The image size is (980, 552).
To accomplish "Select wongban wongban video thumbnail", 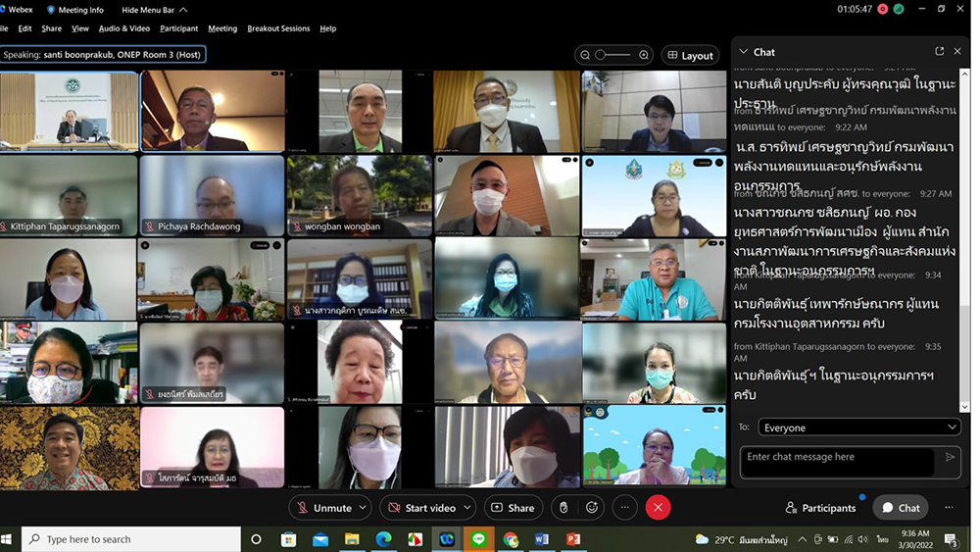I will [x=360, y=196].
